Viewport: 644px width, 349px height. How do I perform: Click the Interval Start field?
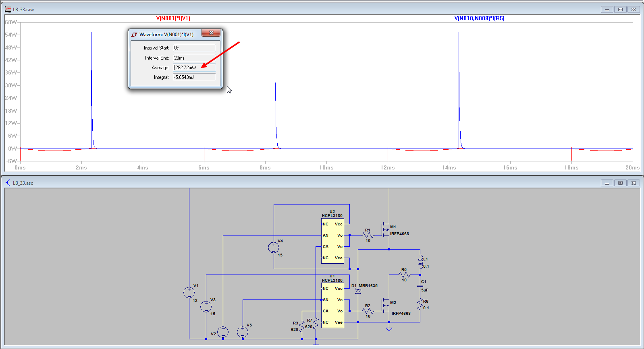click(x=194, y=48)
